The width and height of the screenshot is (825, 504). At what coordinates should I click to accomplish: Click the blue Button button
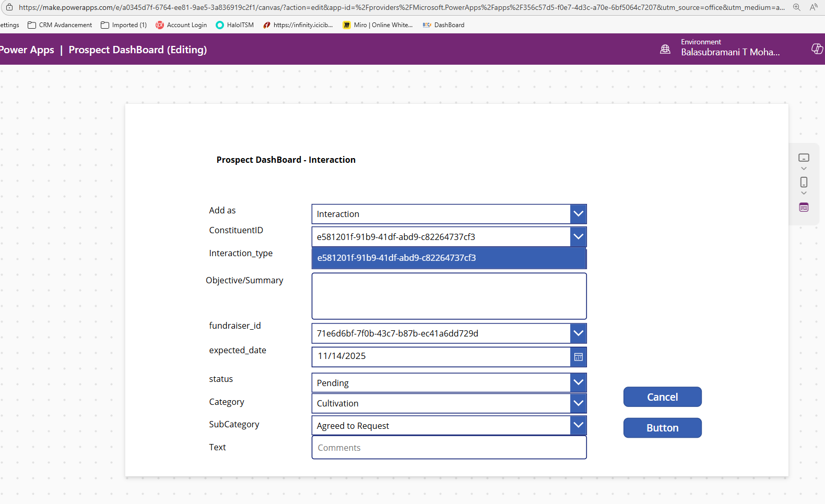click(x=662, y=428)
